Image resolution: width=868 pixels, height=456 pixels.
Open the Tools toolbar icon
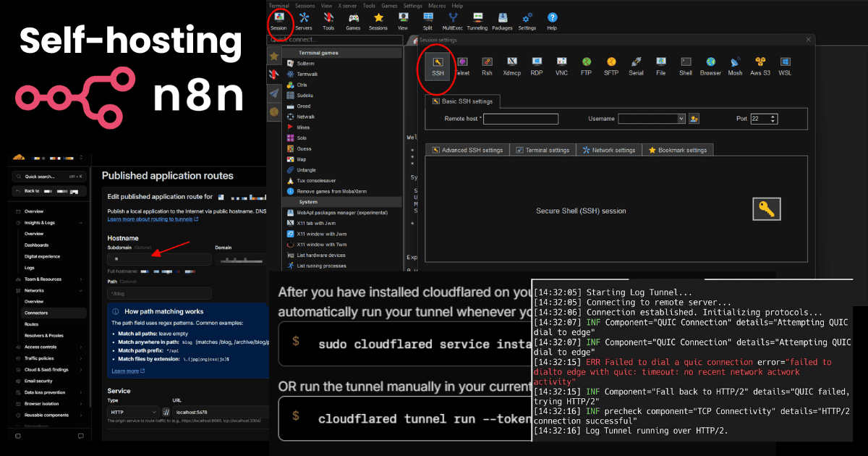pyautogui.click(x=328, y=21)
